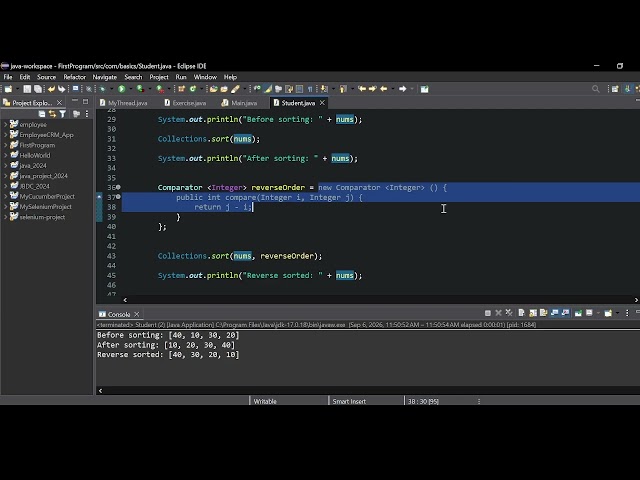The image size is (640, 480).
Task: Toggle Show Whitespace Characters pilcrow icon
Action: (310, 89)
